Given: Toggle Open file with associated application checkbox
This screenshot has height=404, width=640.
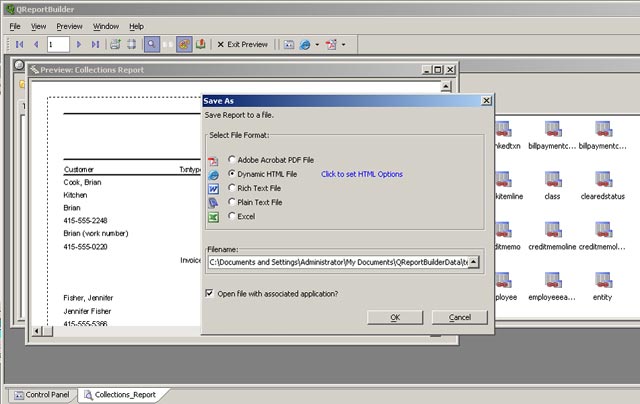Looking at the screenshot, I should tap(209, 293).
